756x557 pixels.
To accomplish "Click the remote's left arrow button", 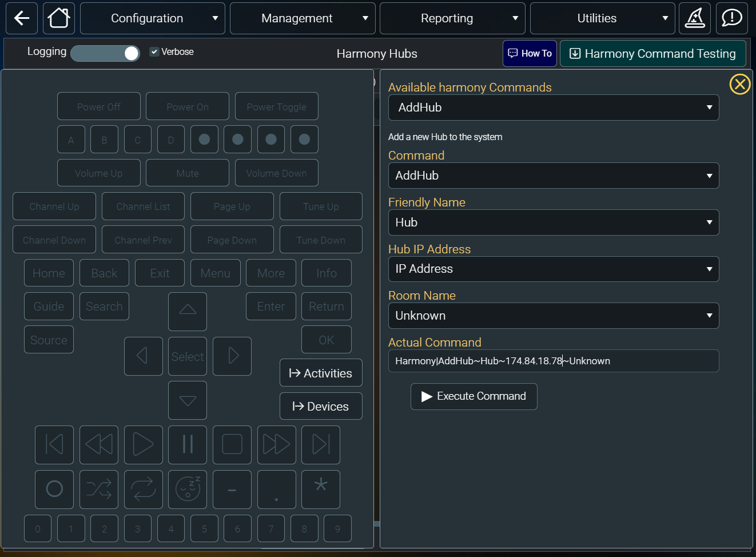I will (x=144, y=356).
